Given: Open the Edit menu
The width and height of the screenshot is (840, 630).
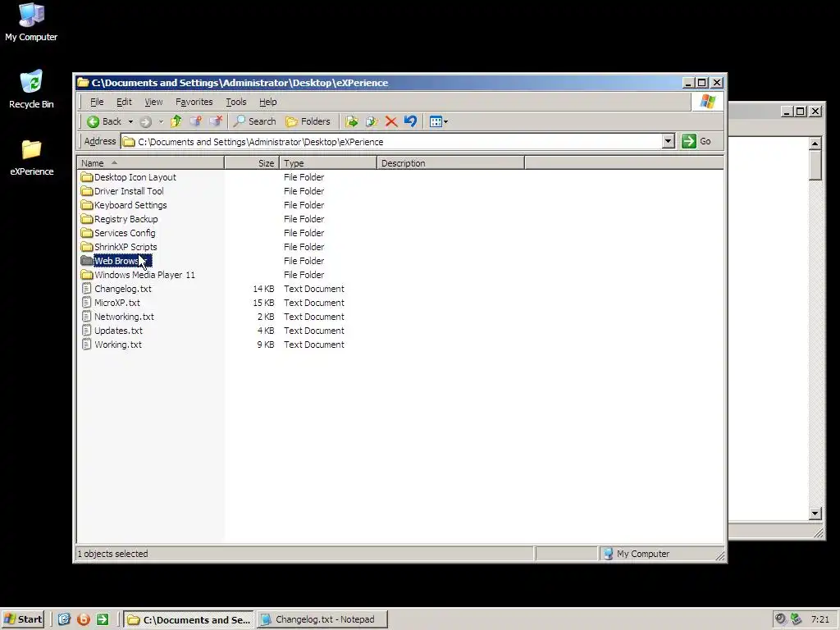Looking at the screenshot, I should click(124, 102).
